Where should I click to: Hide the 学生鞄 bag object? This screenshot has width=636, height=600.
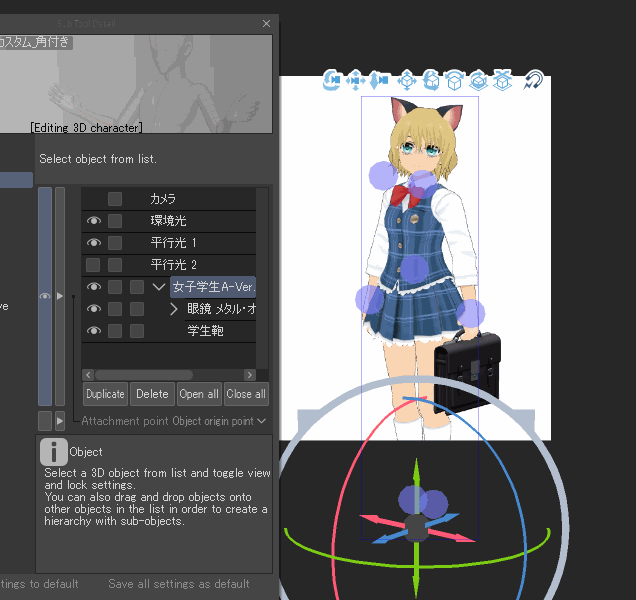[x=94, y=330]
